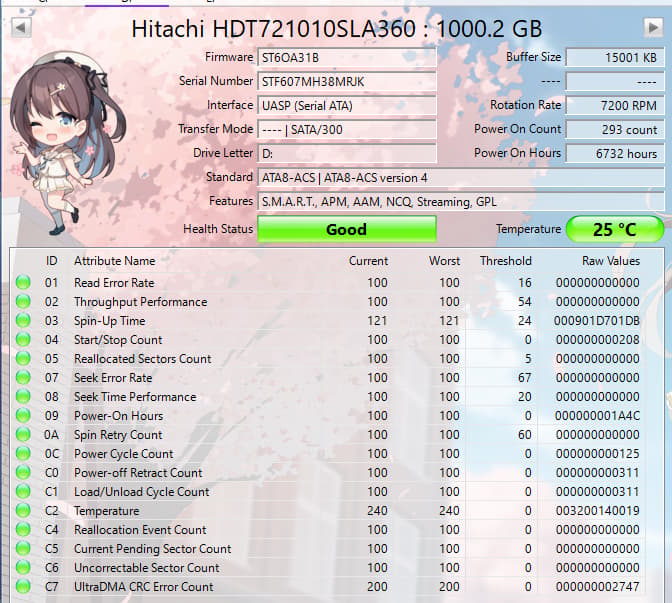Select the Spin Retry Count attribute name

pos(118,435)
